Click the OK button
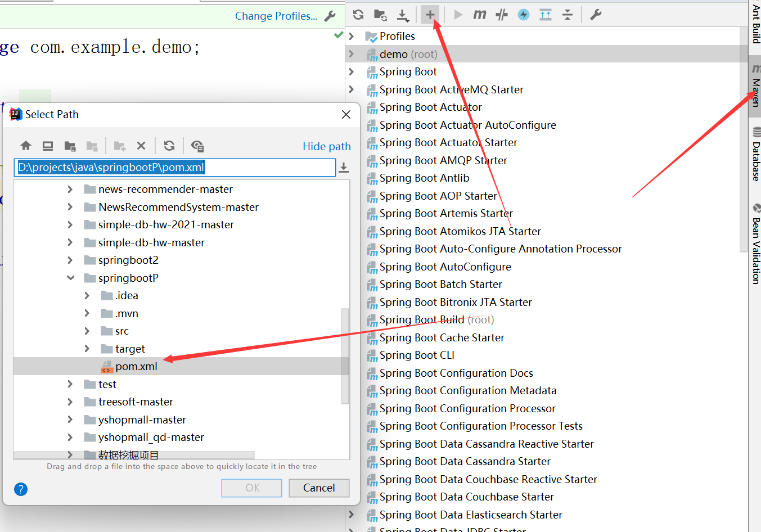 coord(252,488)
